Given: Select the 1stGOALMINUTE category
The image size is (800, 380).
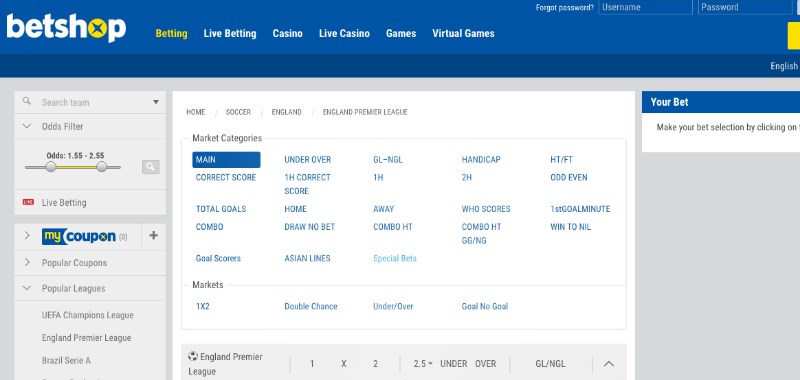Looking at the screenshot, I should point(580,209).
